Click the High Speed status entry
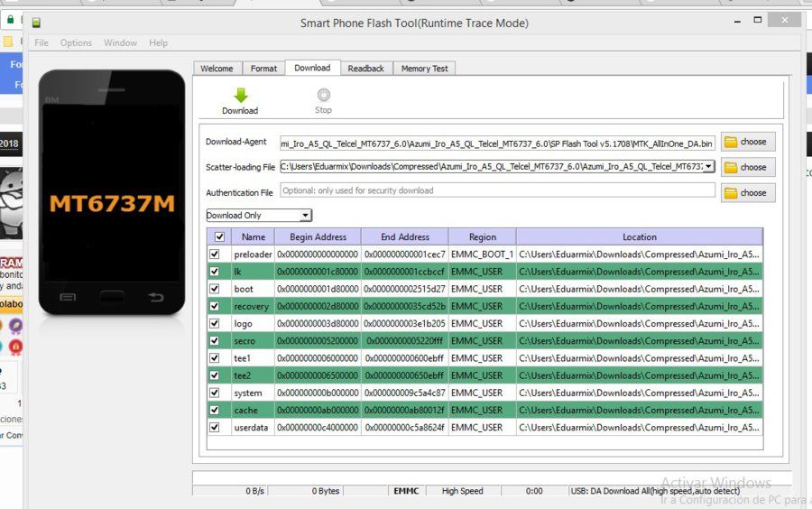The image size is (812, 509). pyautogui.click(x=463, y=490)
